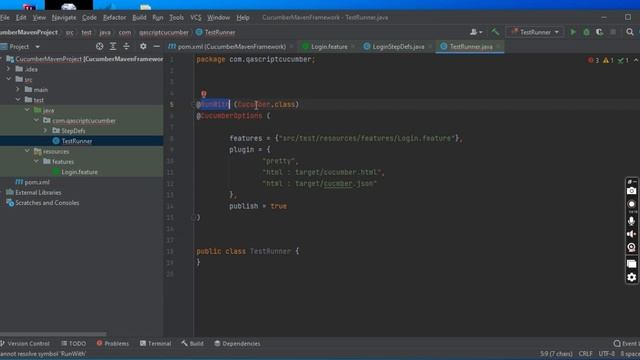Click the caret position indicator in status bar
This screenshot has width=640, height=360.
pyautogui.click(x=556, y=354)
